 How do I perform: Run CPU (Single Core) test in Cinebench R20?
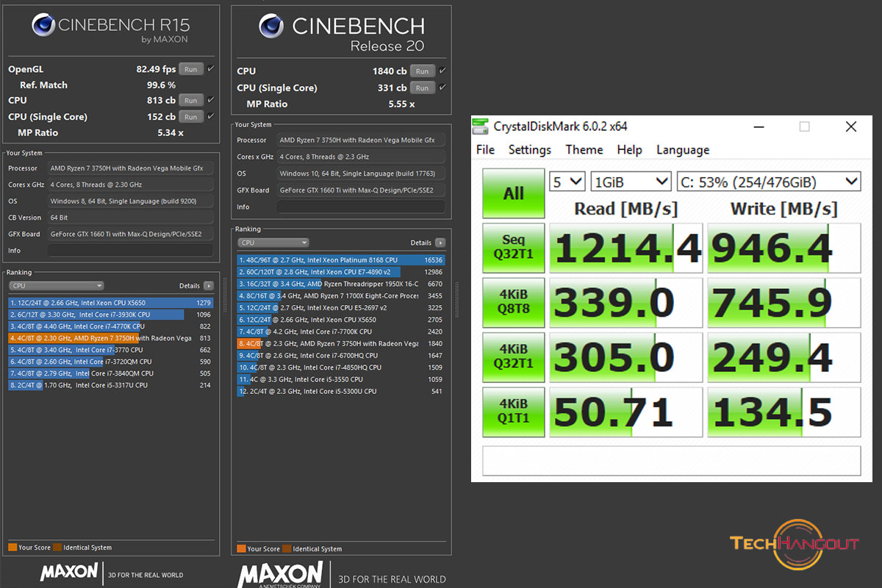[x=422, y=87]
